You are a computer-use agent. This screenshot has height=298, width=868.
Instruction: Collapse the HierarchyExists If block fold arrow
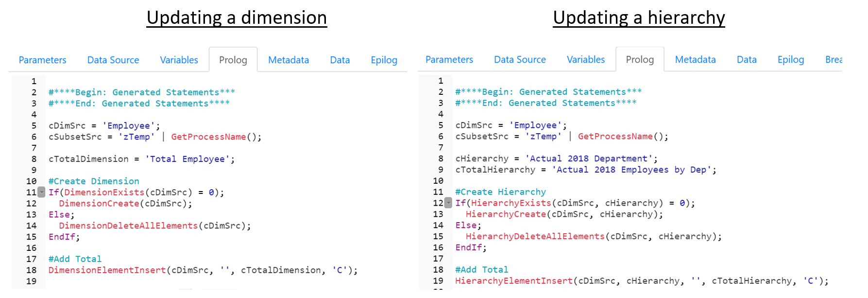click(x=448, y=203)
